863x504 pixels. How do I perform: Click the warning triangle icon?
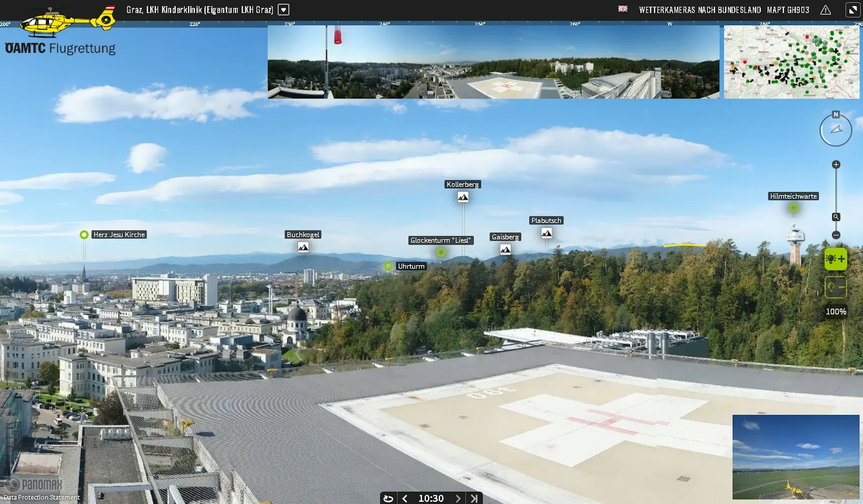click(825, 10)
